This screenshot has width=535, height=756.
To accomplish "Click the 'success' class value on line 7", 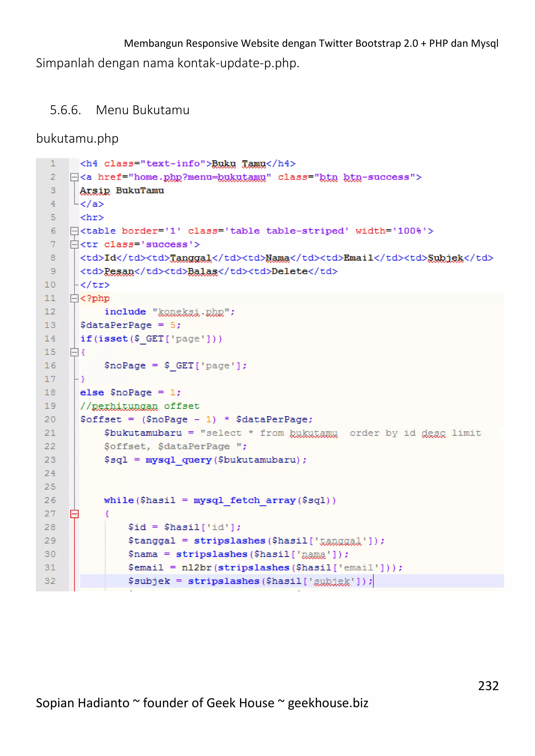I will [x=167, y=245].
